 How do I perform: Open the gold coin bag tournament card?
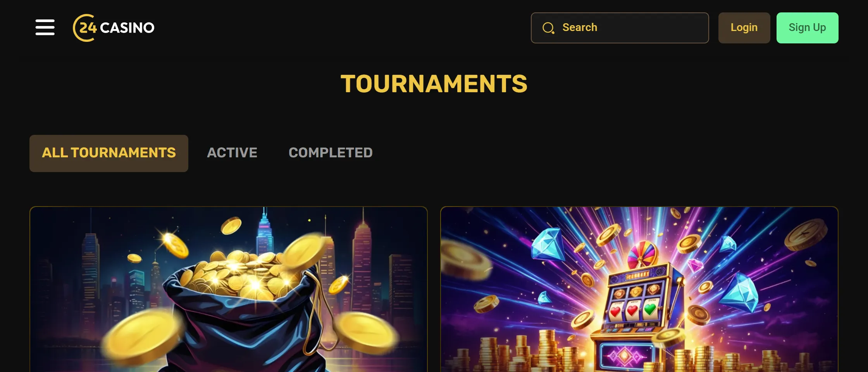[x=229, y=289]
